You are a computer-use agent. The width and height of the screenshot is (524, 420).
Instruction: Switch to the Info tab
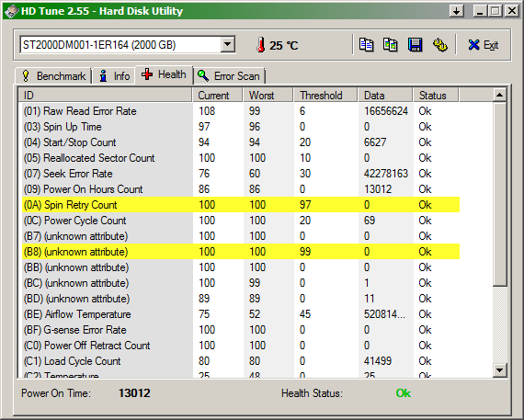point(114,76)
